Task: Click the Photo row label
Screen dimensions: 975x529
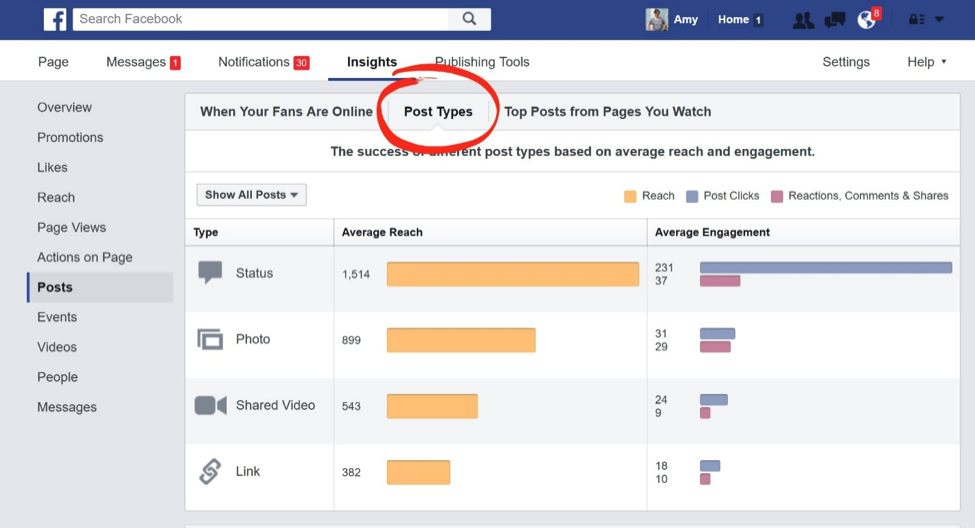Action: [253, 339]
